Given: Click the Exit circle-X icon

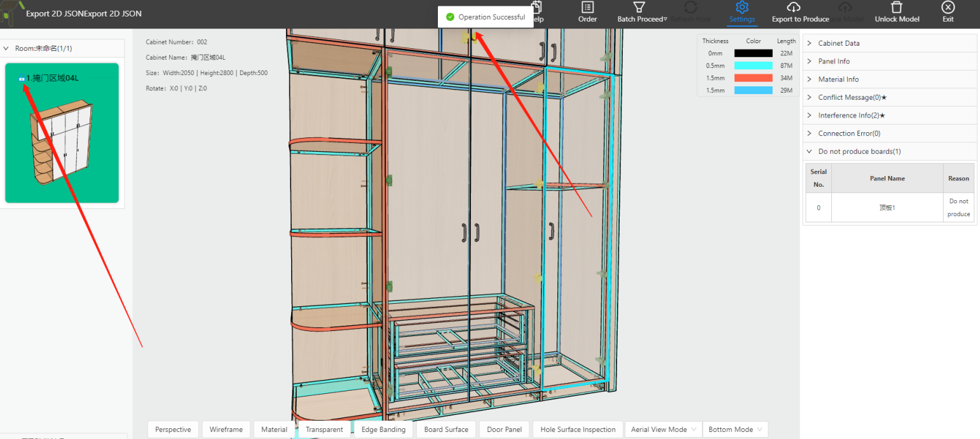Looking at the screenshot, I should click(948, 8).
